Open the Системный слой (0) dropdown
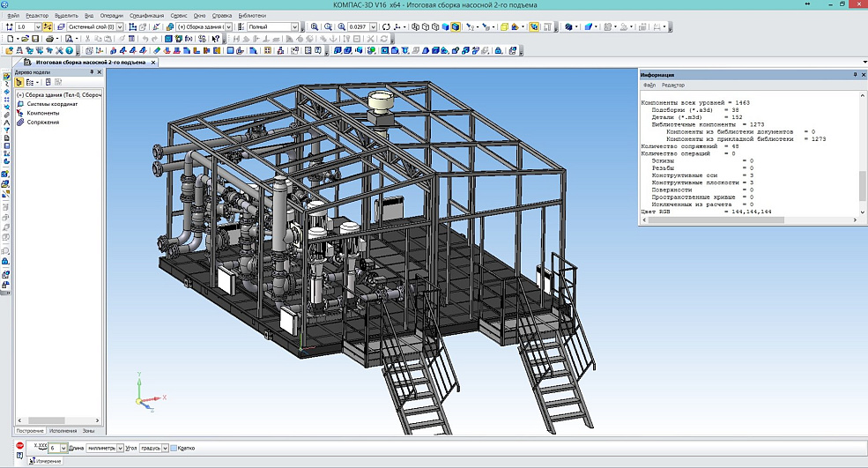This screenshot has height=468, width=868. point(120,27)
